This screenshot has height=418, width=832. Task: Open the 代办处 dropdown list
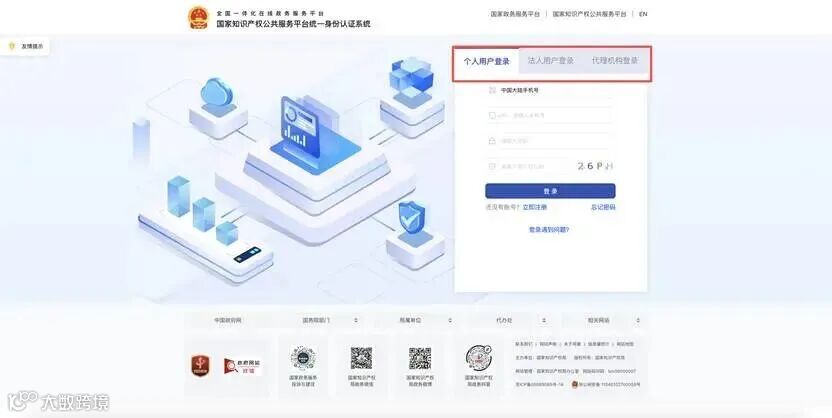509,320
